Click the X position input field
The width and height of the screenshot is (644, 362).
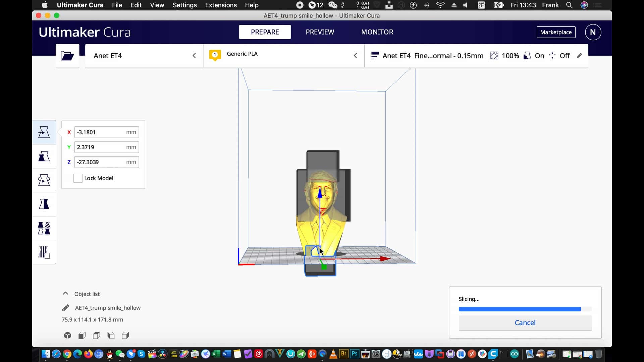(x=106, y=132)
